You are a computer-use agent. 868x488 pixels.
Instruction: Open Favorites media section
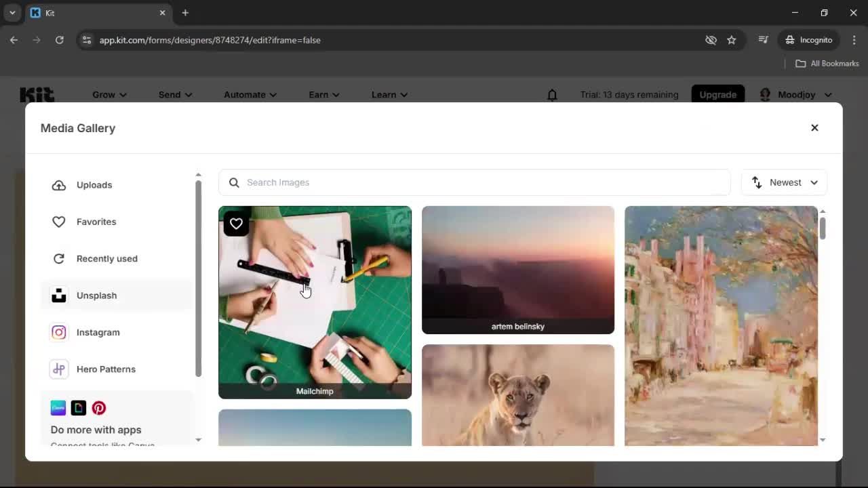tap(96, 222)
